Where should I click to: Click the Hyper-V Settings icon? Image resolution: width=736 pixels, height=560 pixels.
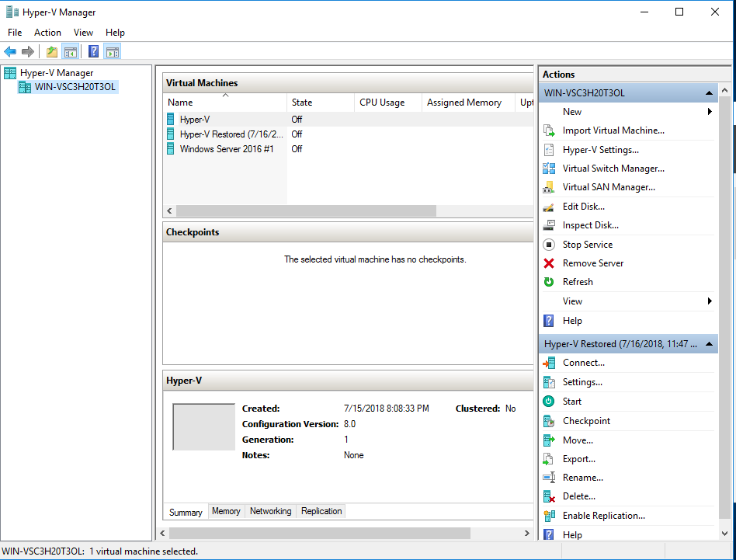[x=549, y=150]
